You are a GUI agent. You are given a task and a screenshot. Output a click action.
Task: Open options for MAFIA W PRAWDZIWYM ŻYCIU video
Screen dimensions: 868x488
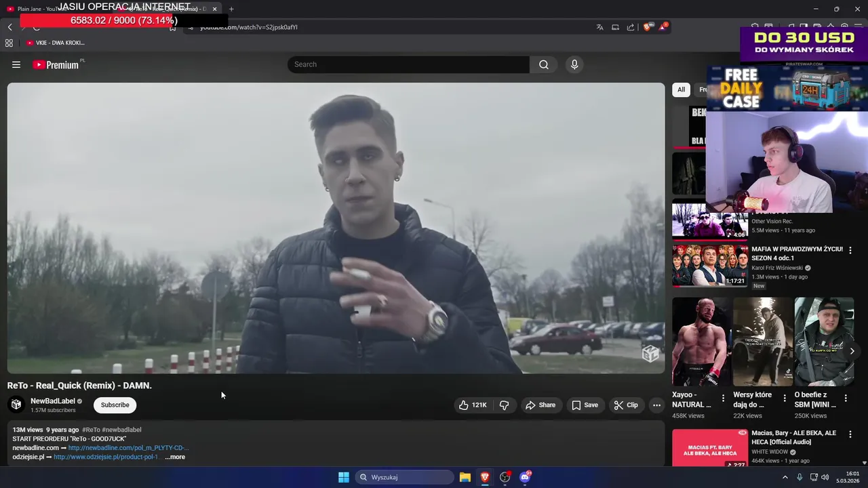pos(850,250)
